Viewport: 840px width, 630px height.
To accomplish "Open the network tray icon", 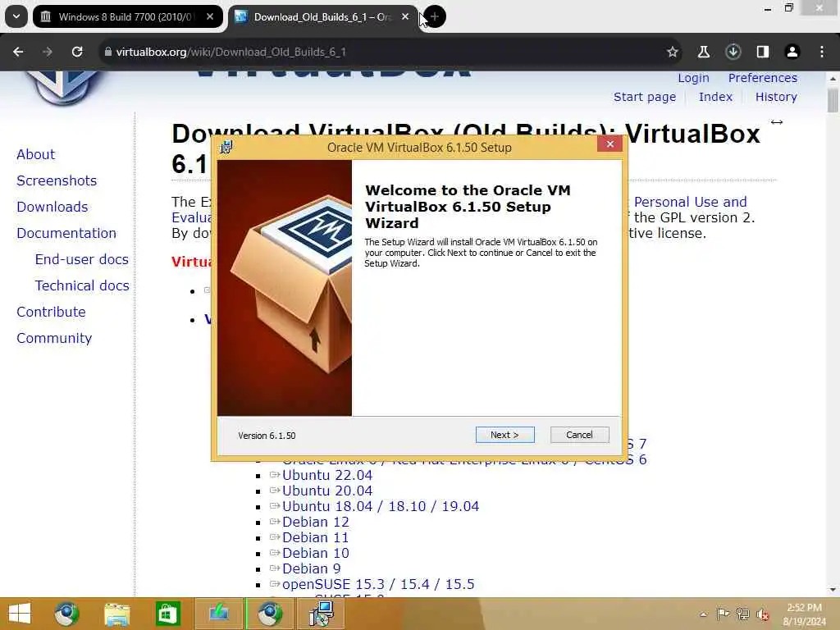I will coord(742,614).
